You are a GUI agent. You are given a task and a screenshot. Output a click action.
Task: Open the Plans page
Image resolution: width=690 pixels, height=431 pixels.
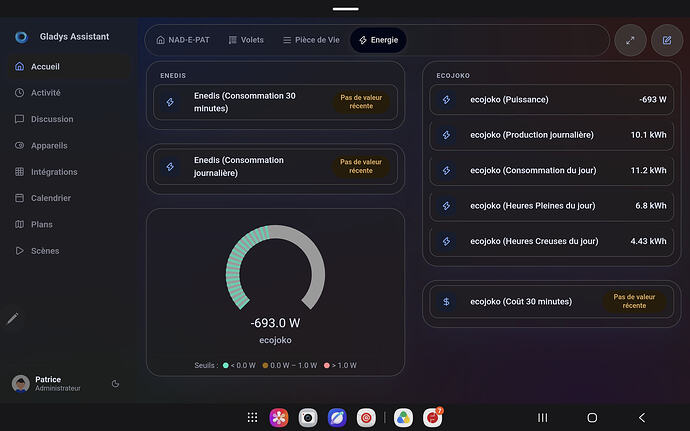coord(69,225)
